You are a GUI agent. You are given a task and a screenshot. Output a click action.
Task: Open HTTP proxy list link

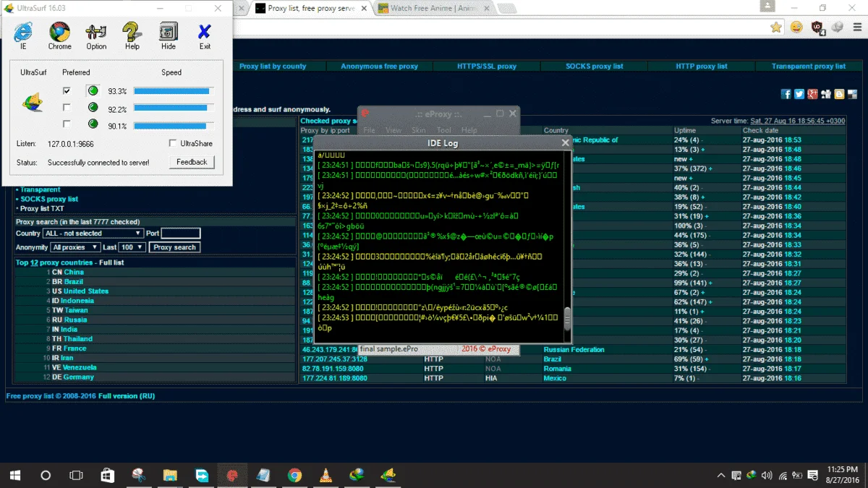tap(702, 66)
